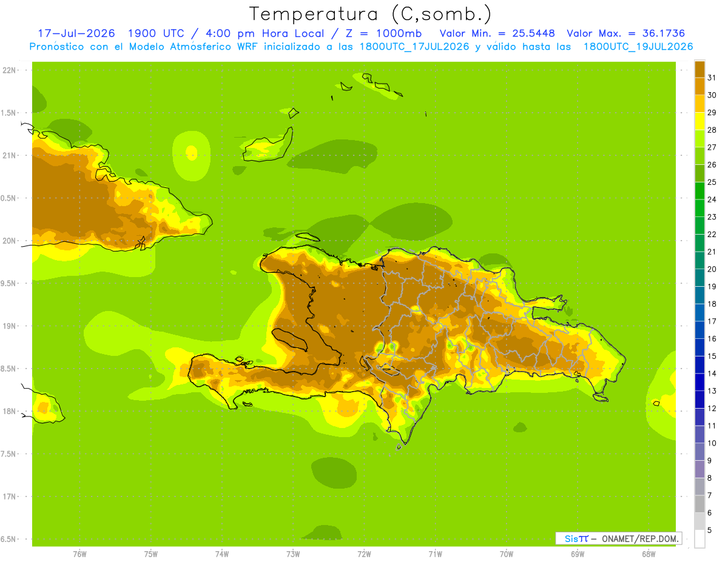Click the "20N" latitude label
The image size is (728, 562).
tap(9, 241)
